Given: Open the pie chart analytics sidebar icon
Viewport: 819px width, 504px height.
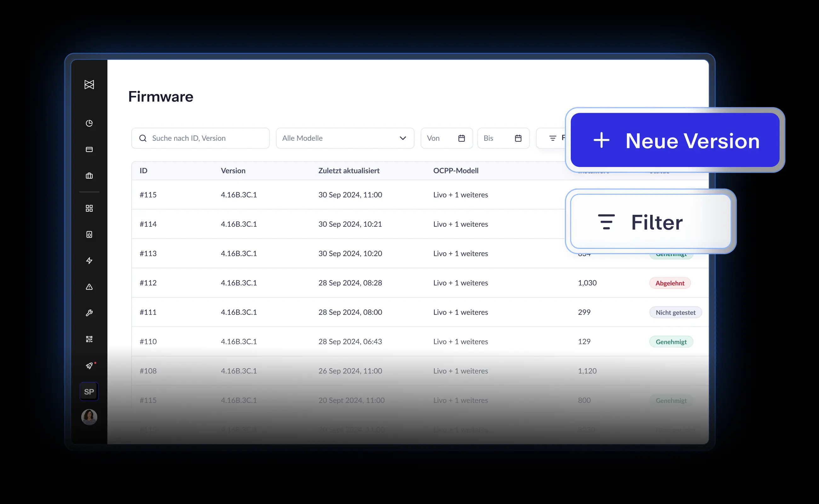Looking at the screenshot, I should tap(89, 123).
